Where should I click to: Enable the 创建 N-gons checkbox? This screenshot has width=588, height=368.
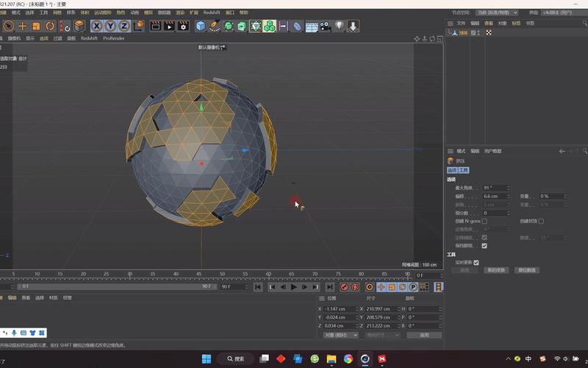pyautogui.click(x=484, y=221)
